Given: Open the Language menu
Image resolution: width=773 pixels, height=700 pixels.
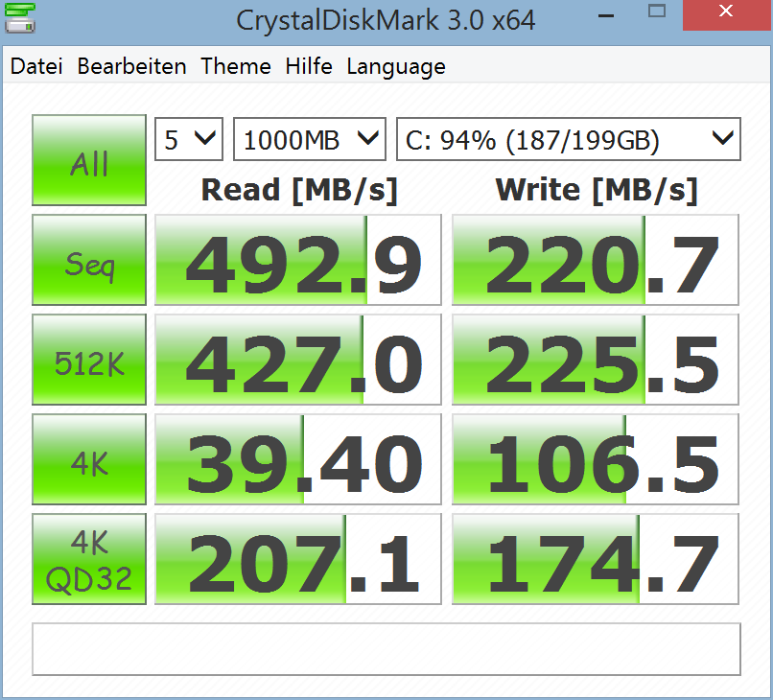Looking at the screenshot, I should point(396,67).
